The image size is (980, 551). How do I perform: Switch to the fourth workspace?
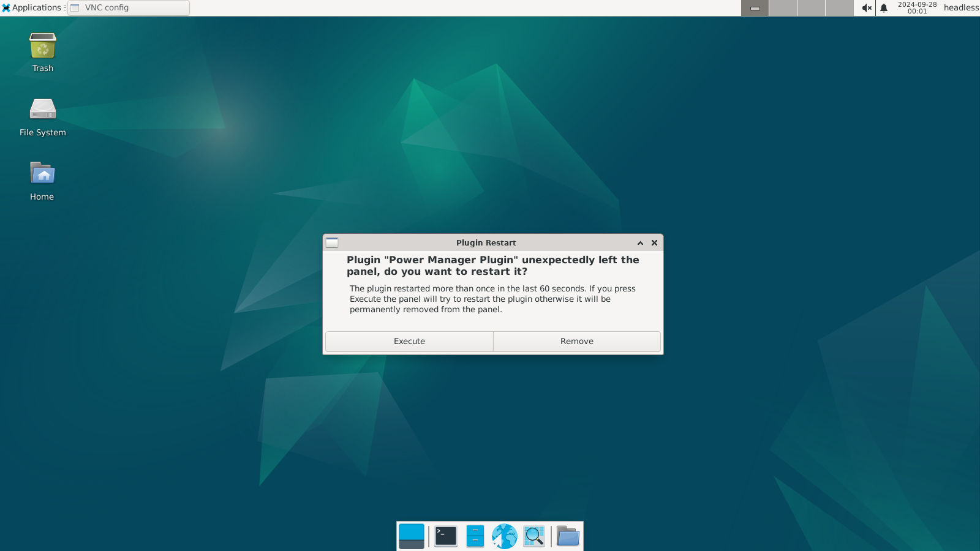point(839,8)
